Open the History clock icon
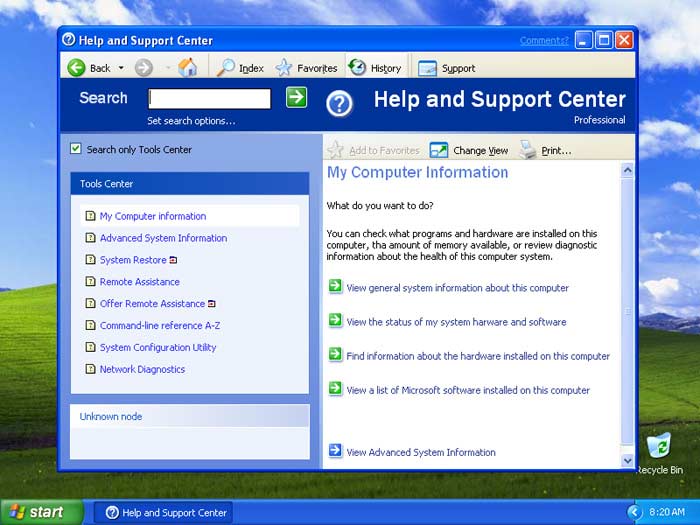 point(357,68)
